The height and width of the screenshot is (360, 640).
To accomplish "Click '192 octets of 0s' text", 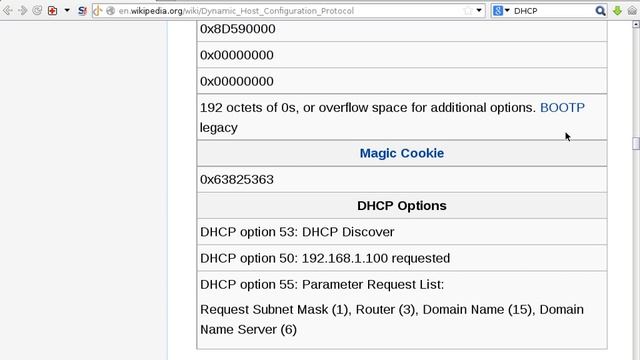I will 249,108.
